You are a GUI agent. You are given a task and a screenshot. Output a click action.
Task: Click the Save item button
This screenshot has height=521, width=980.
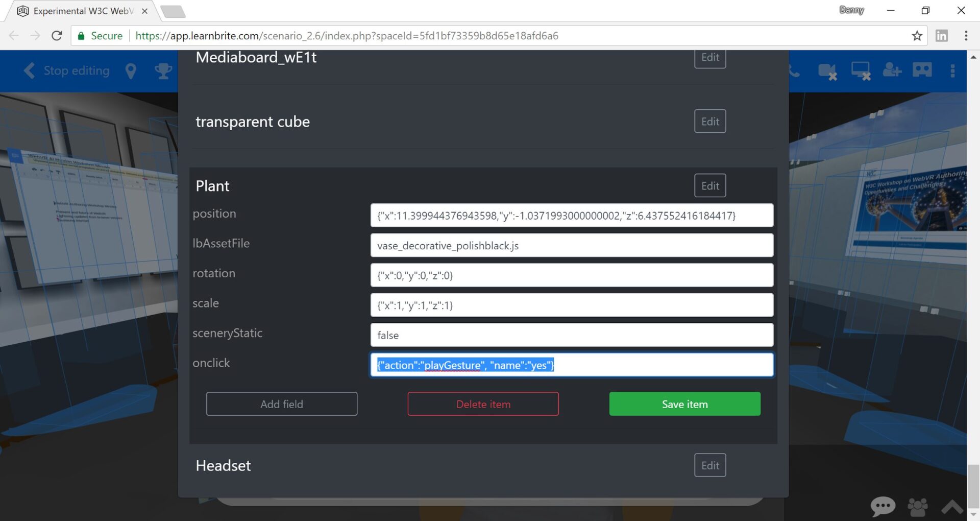point(684,404)
